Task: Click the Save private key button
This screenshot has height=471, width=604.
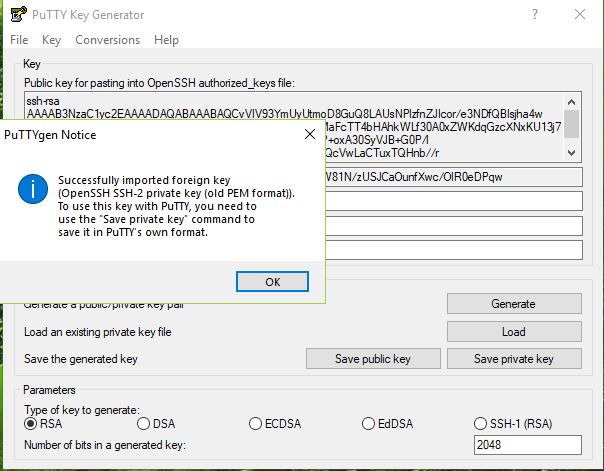Action: pos(514,359)
